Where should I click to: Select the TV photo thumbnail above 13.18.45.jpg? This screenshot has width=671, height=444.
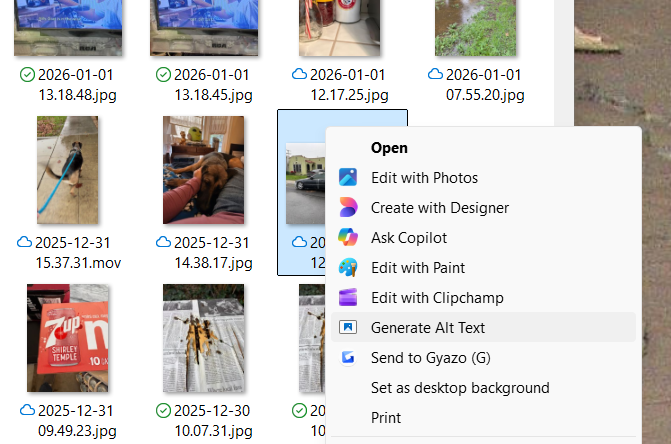pos(204,28)
